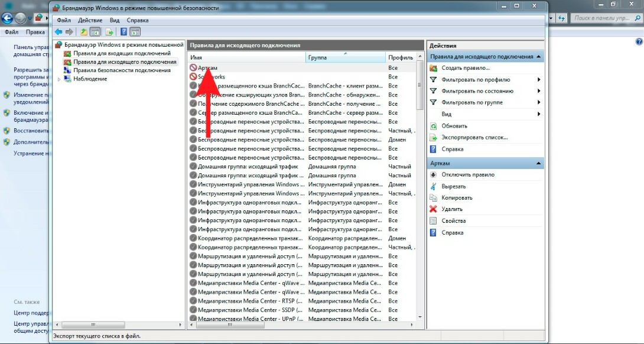Screen dimensions: 644x344
Task: Click the Export list toolbar icon
Action: (109, 32)
